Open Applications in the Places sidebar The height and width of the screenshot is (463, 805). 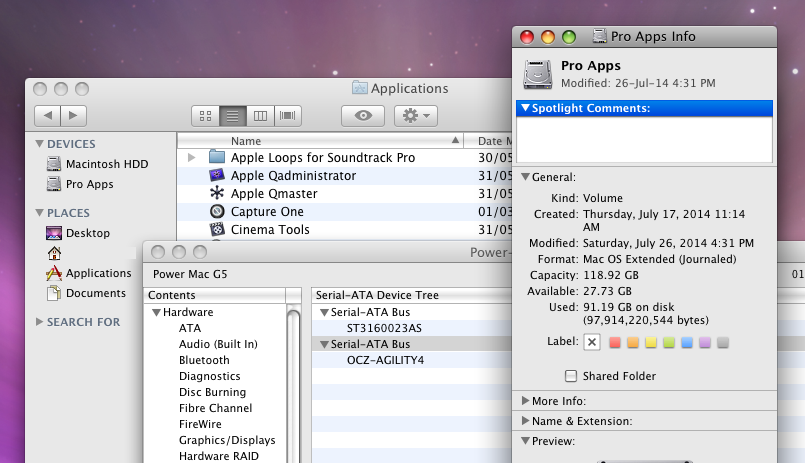click(x=89, y=273)
